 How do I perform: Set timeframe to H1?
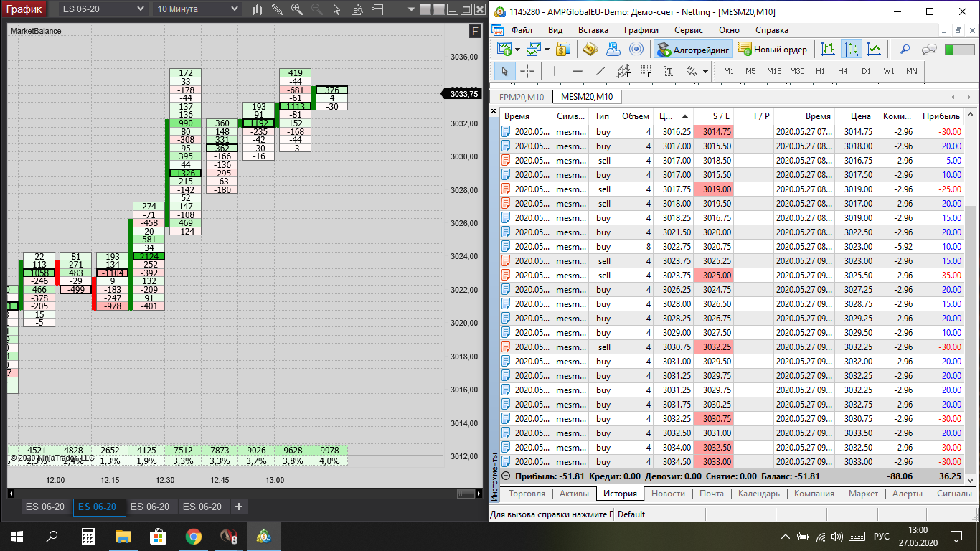(x=821, y=71)
